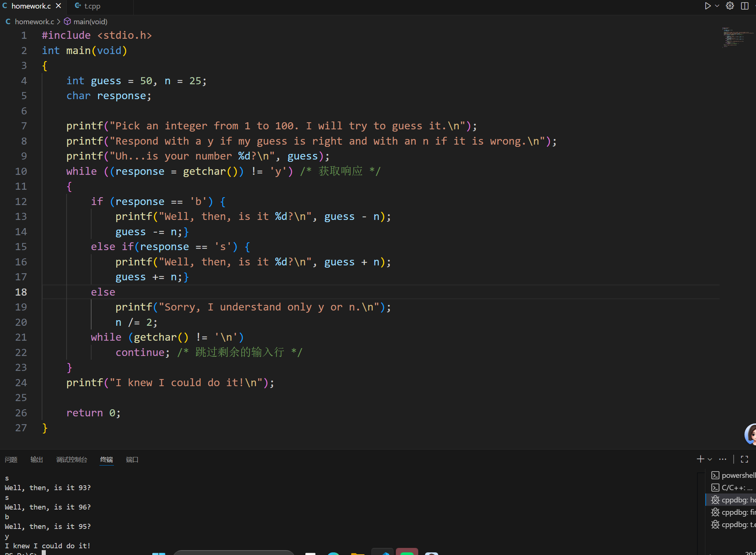756x555 pixels.
Task: Expand the new terminal profile dropdown
Action: coord(710,459)
